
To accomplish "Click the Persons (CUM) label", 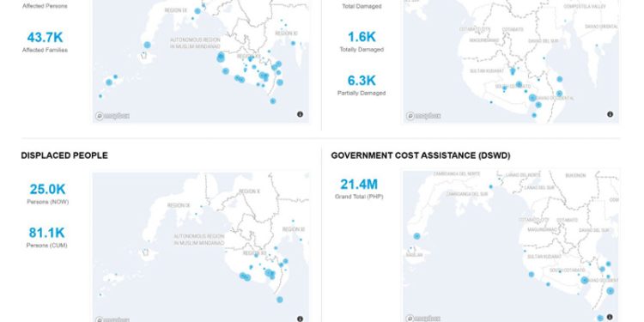I will point(47,246).
